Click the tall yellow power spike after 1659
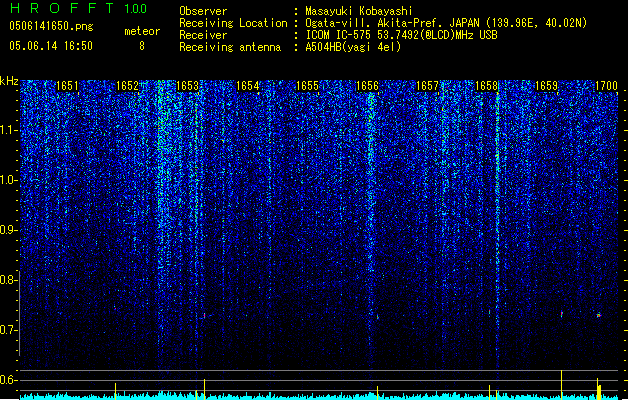The width and height of the screenshot is (629, 400). pos(561,384)
